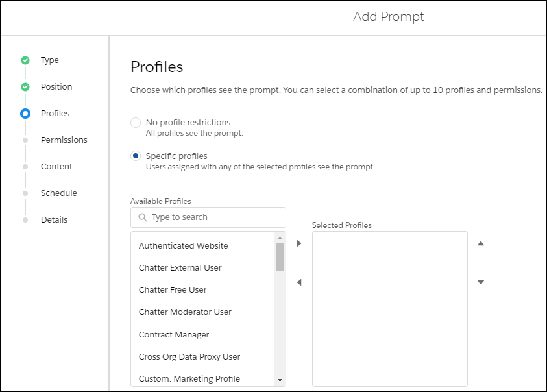Select the Specific profiles radio button

tap(136, 156)
